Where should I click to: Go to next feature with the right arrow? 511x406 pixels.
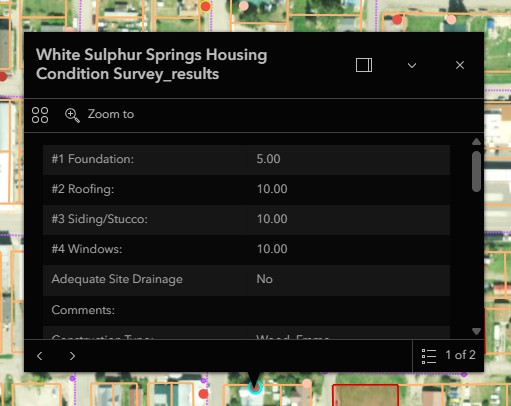point(72,356)
